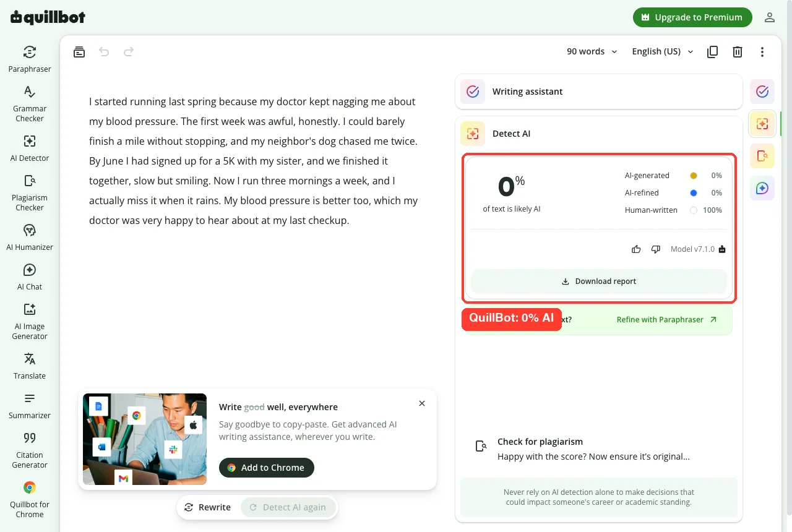Click the promo image of man at laptop
This screenshot has height=532, width=792.
pos(145,439)
